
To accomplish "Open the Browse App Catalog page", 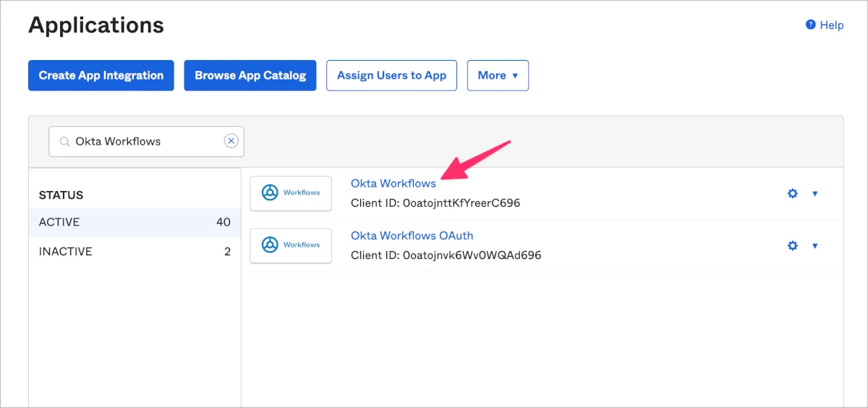I will click(250, 75).
